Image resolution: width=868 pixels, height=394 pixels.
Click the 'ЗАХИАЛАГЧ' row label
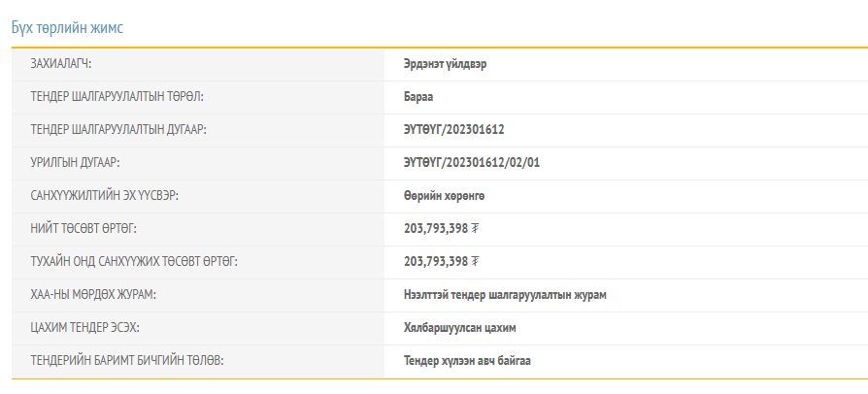pos(68,64)
